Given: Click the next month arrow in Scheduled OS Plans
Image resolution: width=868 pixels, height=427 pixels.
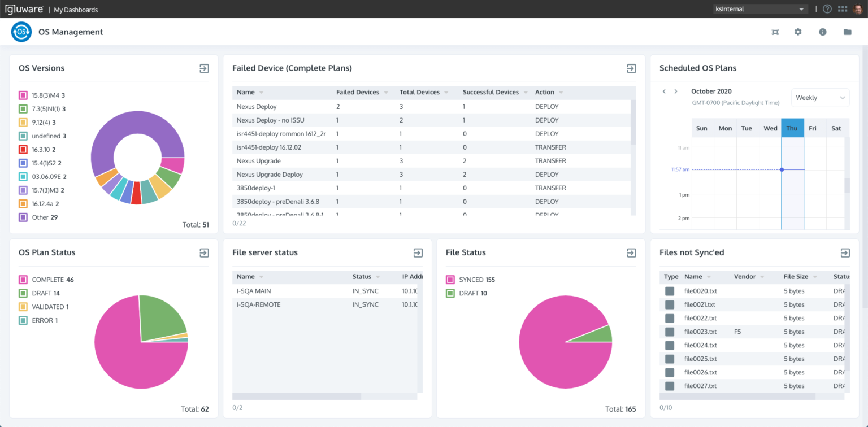Looking at the screenshot, I should [x=676, y=91].
